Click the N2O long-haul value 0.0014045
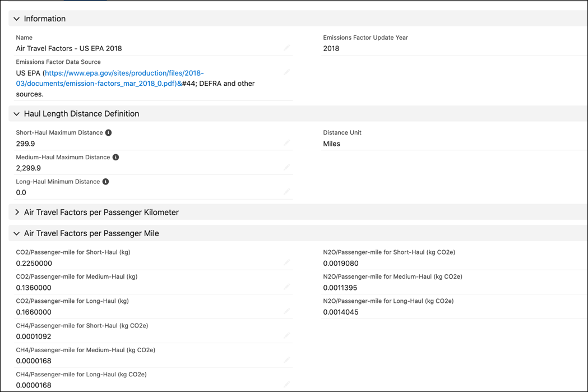This screenshot has width=588, height=392. point(341,312)
